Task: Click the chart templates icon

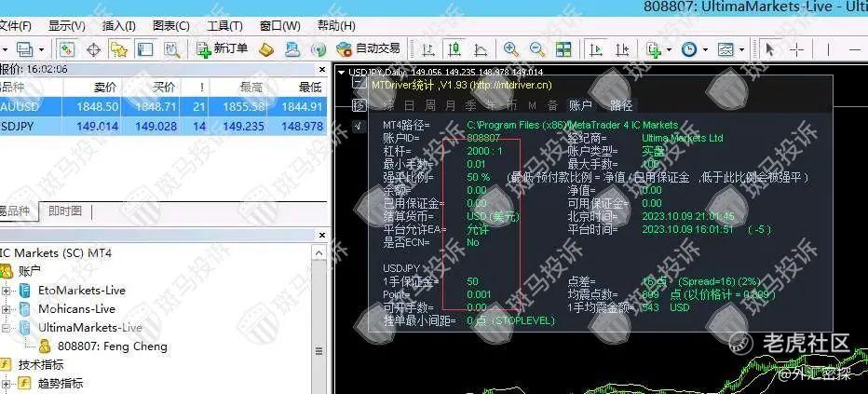Action: [x=726, y=49]
